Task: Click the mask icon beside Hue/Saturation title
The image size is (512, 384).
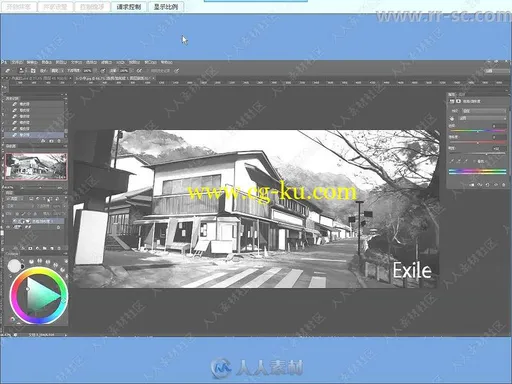Action: click(458, 101)
